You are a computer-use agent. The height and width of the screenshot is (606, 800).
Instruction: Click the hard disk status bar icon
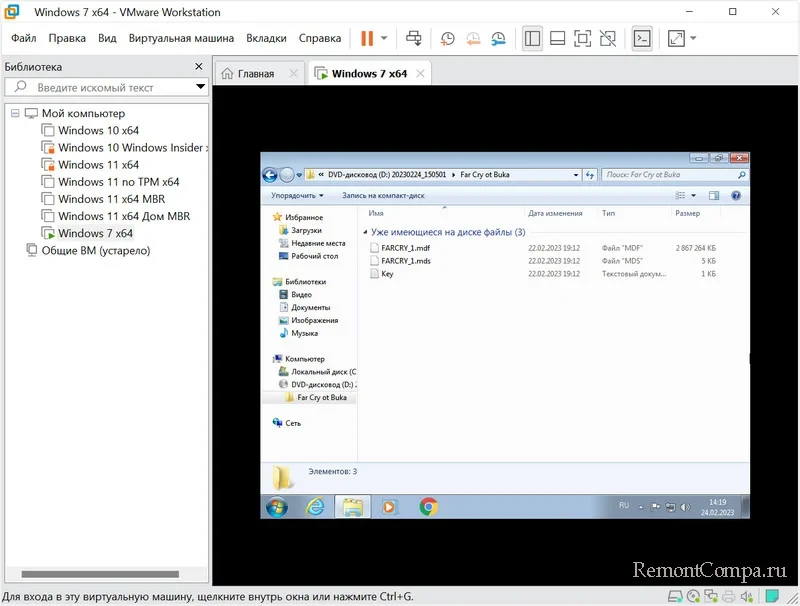tap(675, 596)
